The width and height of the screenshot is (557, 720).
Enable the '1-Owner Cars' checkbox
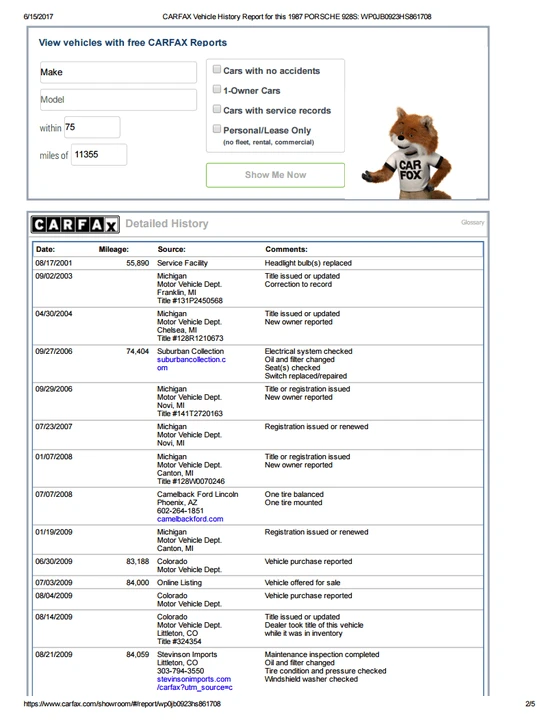217,89
